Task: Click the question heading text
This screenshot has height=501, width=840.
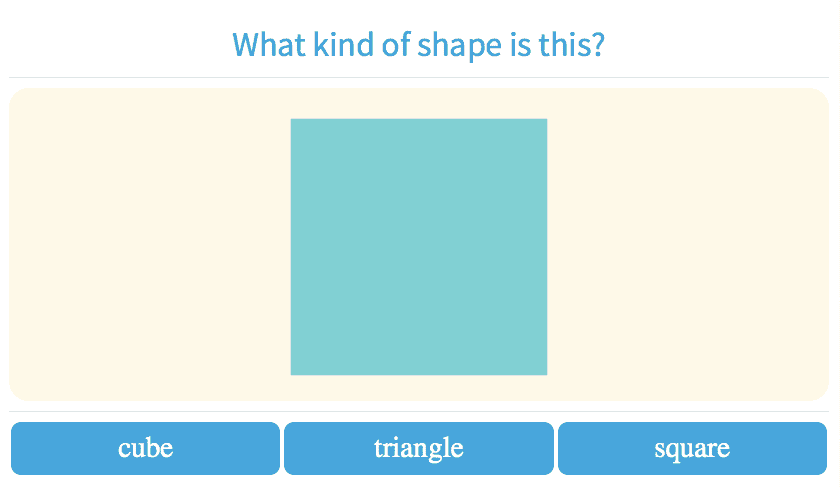Action: [x=418, y=45]
